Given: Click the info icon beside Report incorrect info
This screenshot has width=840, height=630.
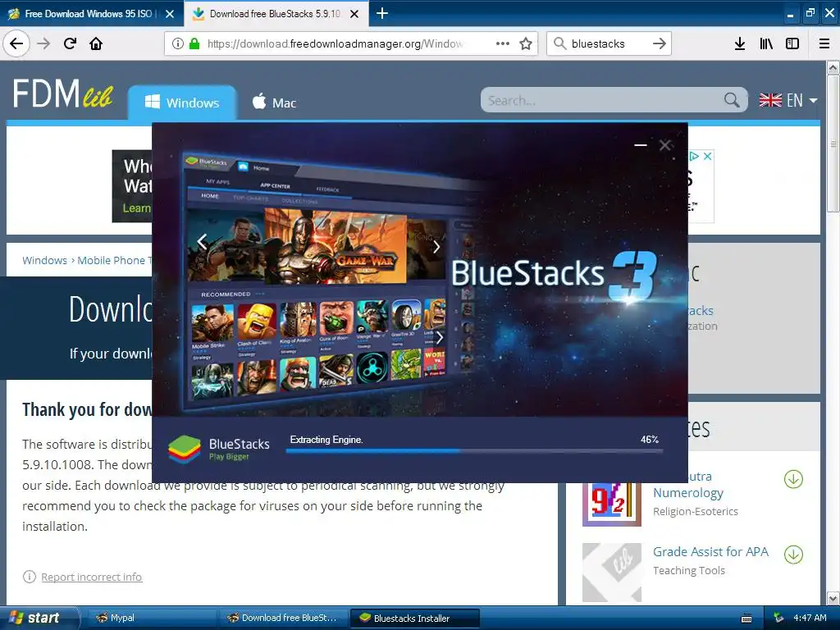Looking at the screenshot, I should (30, 577).
